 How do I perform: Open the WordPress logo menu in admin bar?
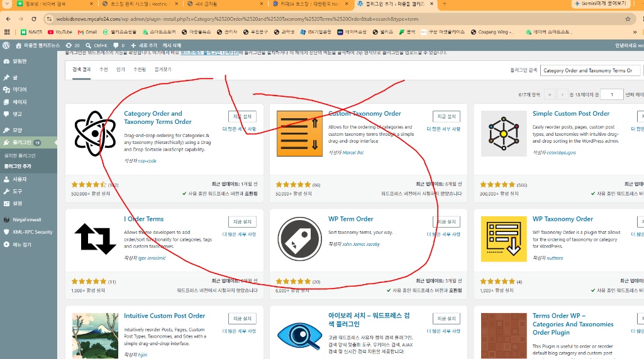click(6, 45)
